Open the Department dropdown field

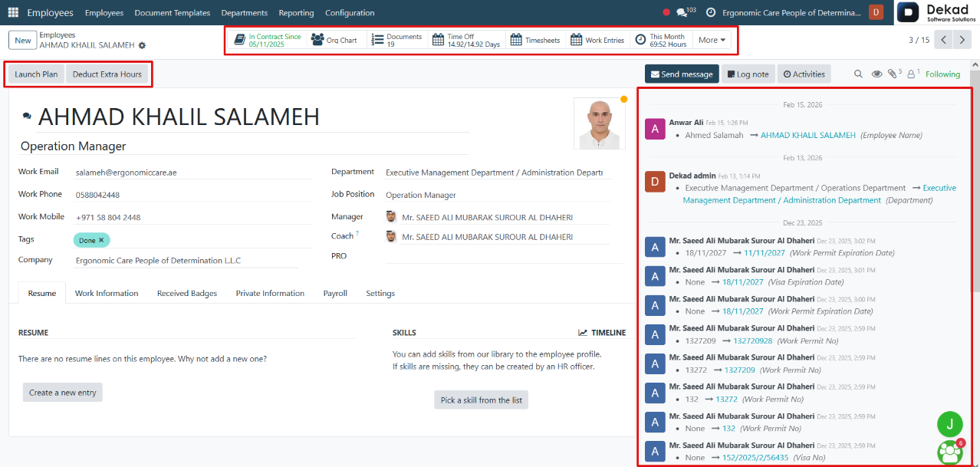[x=498, y=173]
